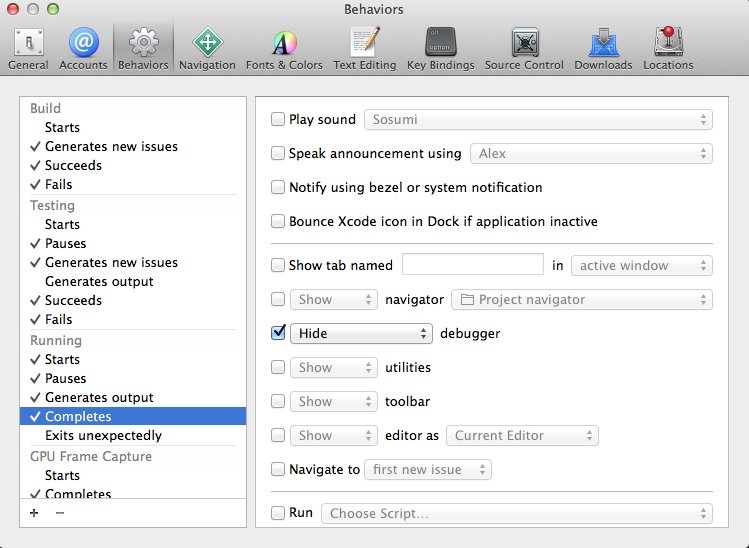Select Testing Pauses behavior

coord(133,243)
